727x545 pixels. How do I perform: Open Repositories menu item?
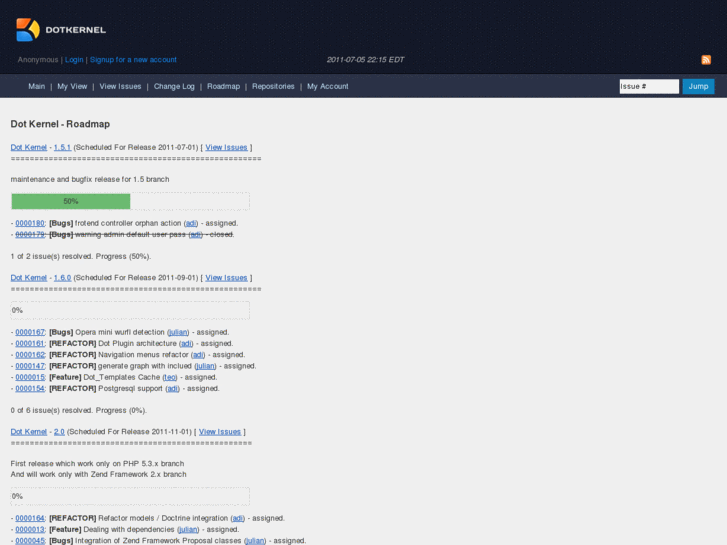pyautogui.click(x=273, y=86)
